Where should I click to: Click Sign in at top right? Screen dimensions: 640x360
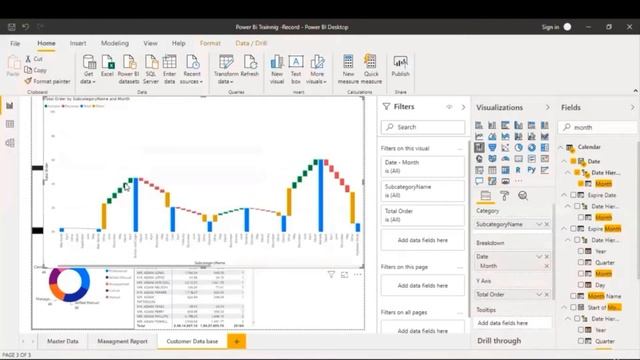click(x=550, y=27)
